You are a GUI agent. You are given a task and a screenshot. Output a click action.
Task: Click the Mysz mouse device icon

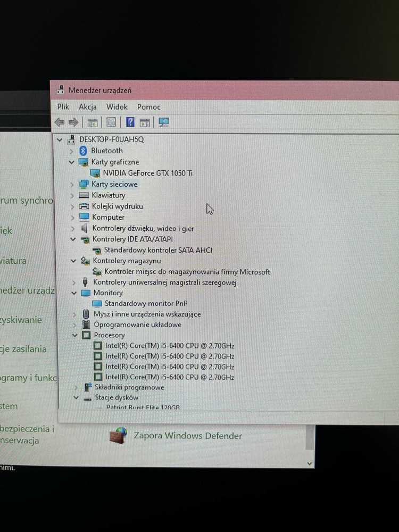point(86,314)
